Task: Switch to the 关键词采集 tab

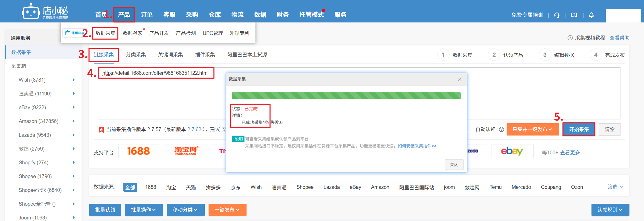Action: point(170,55)
